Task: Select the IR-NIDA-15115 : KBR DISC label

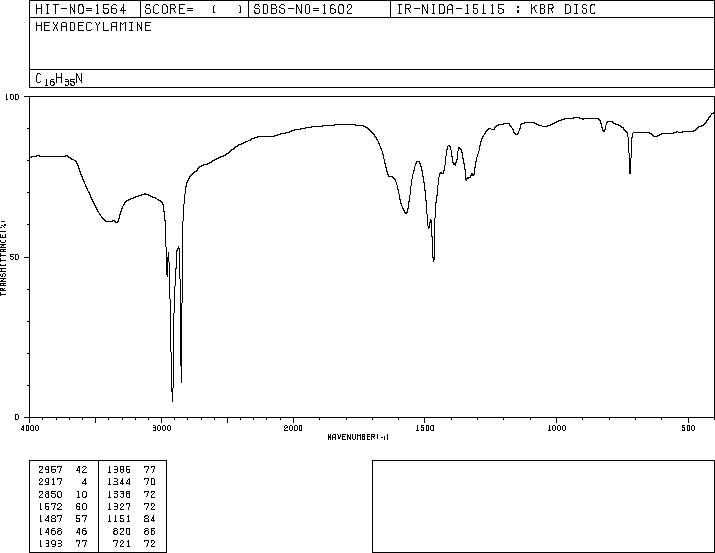Action: tap(496, 9)
